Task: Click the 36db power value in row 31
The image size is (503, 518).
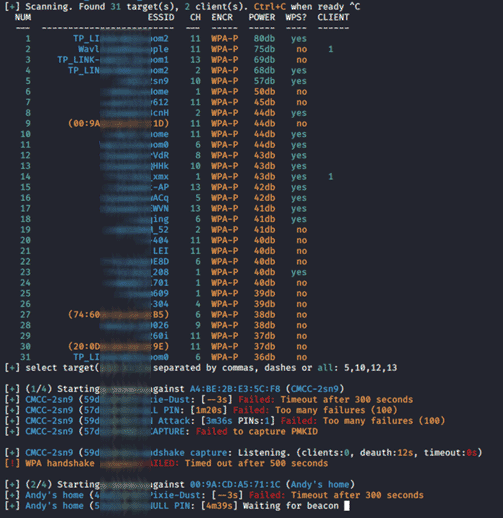Action: pyautogui.click(x=264, y=357)
